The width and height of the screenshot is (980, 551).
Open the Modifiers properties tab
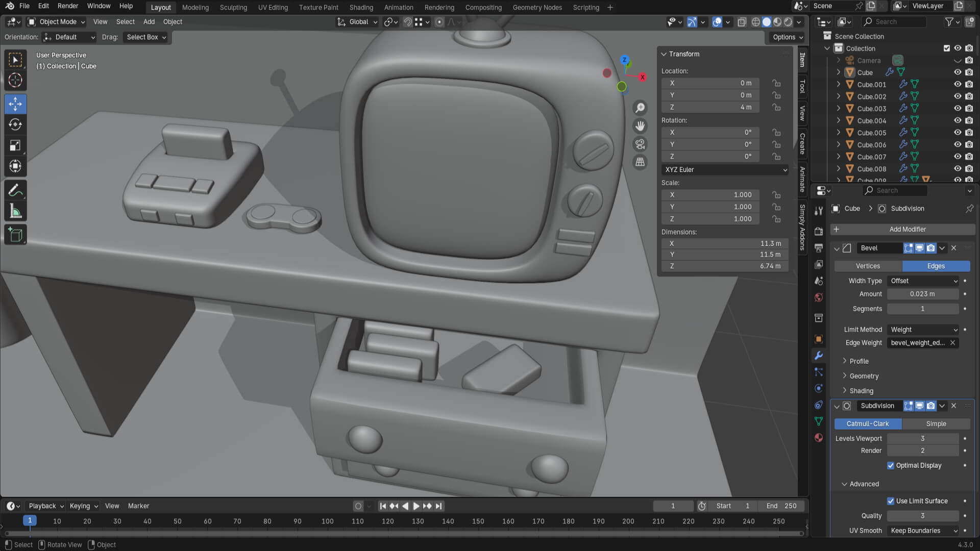click(x=819, y=356)
